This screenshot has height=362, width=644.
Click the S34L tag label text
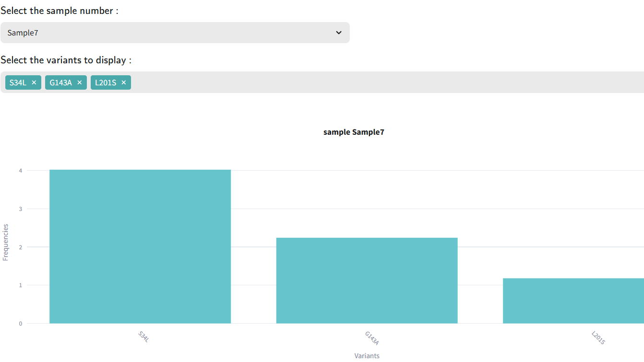click(18, 82)
